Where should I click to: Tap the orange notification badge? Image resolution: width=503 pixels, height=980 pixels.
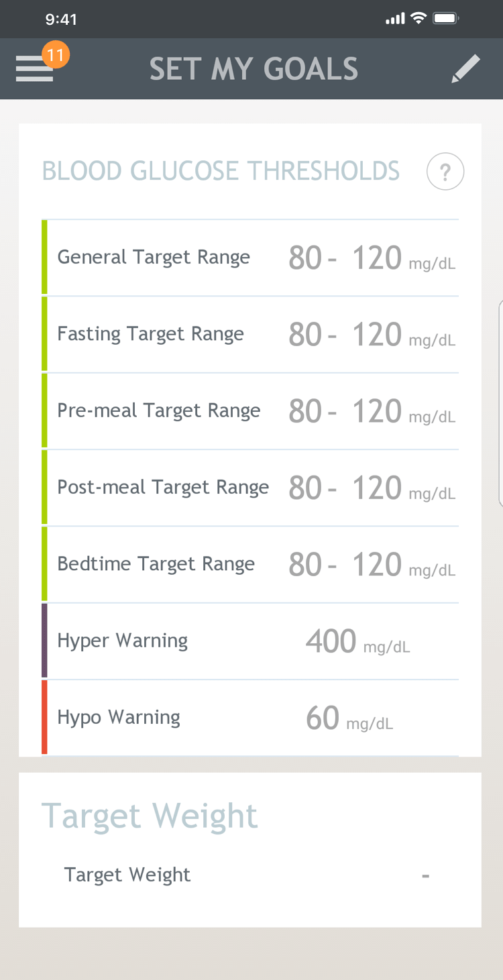pyautogui.click(x=56, y=55)
